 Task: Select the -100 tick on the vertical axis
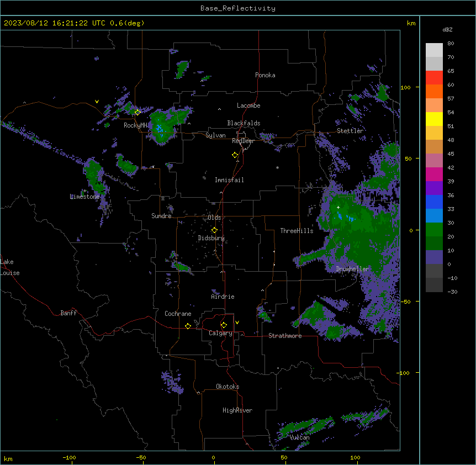click(x=404, y=373)
